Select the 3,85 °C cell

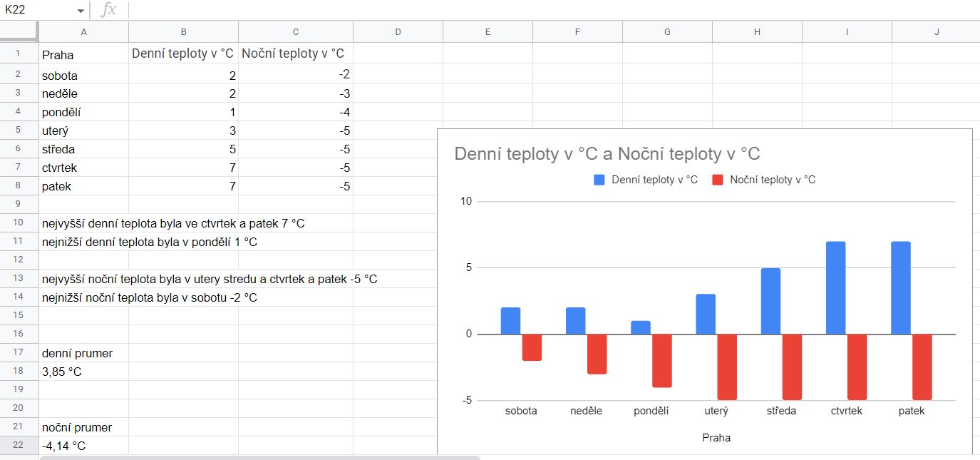pos(84,372)
